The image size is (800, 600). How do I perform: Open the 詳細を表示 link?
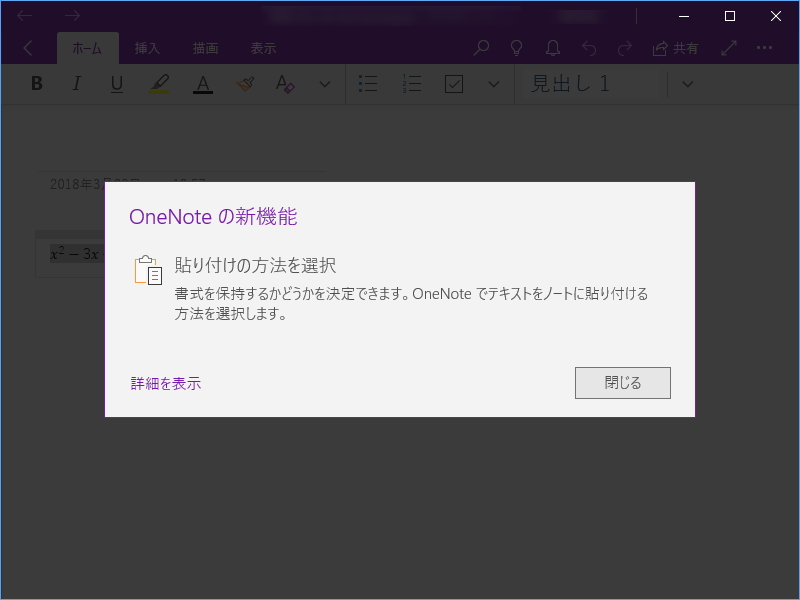tap(164, 383)
